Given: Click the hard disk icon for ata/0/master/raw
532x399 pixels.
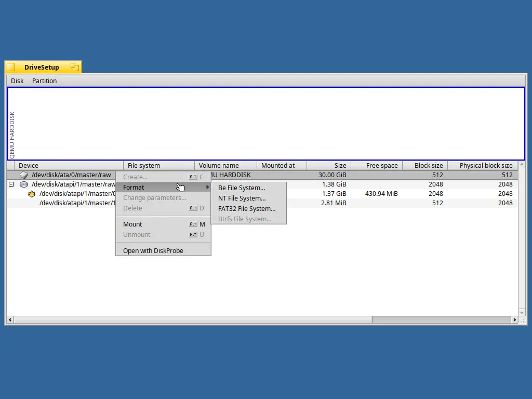Looking at the screenshot, I should (23, 175).
